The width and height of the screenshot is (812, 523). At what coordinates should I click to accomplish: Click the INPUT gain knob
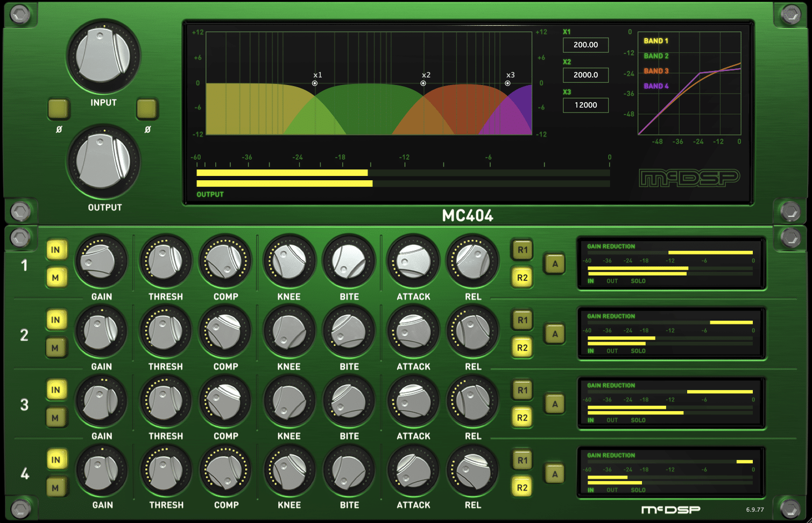click(103, 56)
